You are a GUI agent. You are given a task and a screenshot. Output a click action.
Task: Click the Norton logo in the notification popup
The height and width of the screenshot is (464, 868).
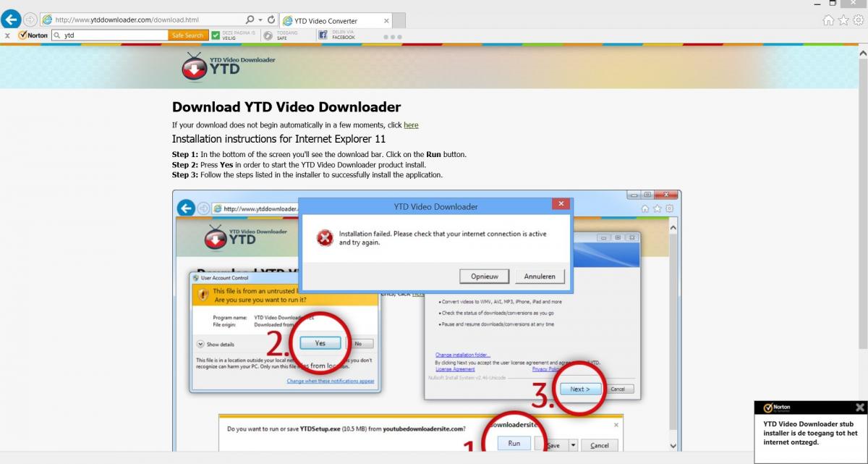click(x=777, y=408)
